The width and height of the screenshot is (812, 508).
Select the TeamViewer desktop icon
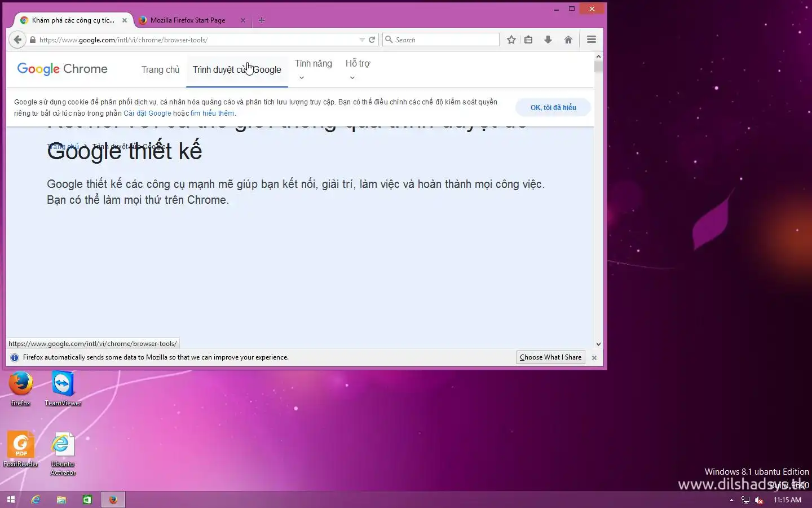[63, 388]
